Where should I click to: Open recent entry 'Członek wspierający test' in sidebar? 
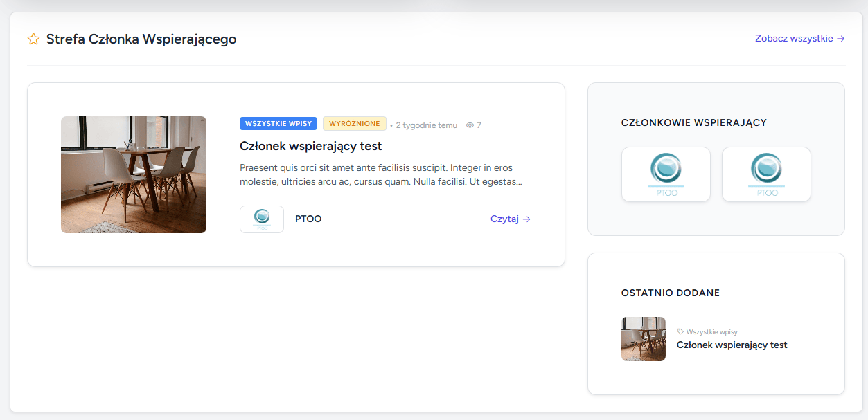click(x=732, y=345)
